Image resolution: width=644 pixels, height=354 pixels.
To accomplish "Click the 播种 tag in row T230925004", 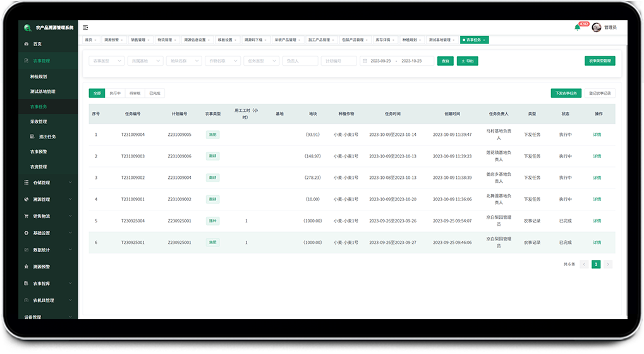I will 213,221.
